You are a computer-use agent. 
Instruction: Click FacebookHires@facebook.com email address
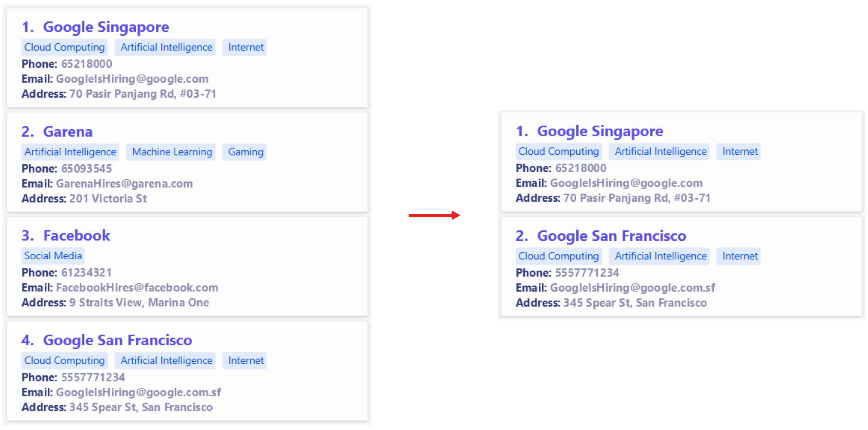coord(137,288)
